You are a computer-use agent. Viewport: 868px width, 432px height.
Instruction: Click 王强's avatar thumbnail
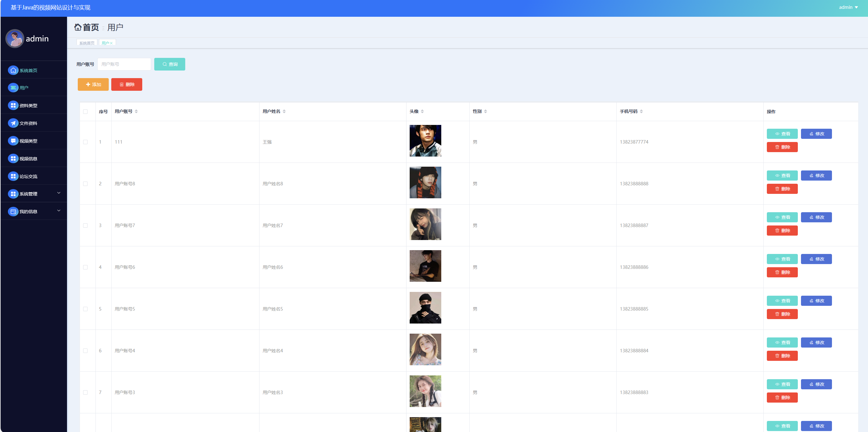[425, 141]
